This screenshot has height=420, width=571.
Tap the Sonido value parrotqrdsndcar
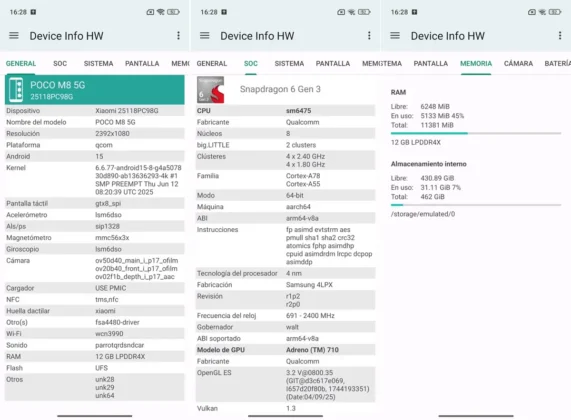pos(119,345)
